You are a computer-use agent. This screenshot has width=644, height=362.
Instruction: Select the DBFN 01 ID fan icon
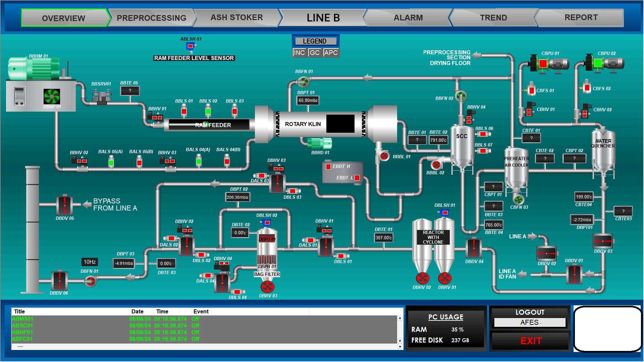[90, 281]
